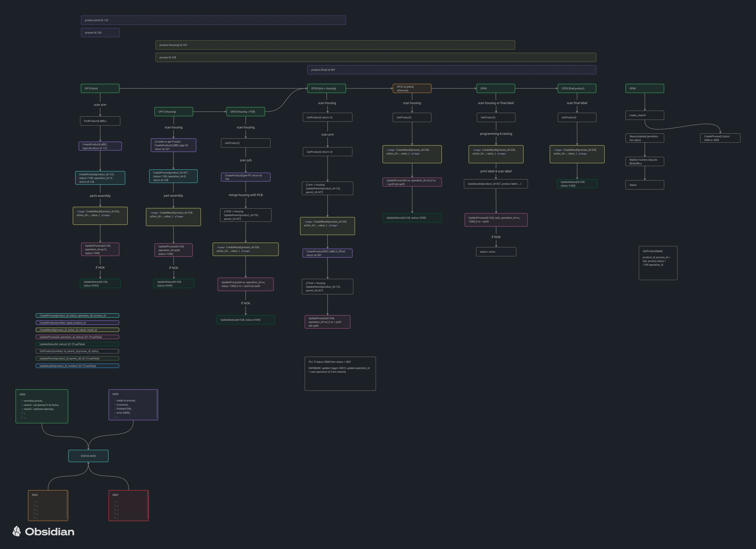756x549 pixels.
Task: Click the OP20 (Housing + PCB) node
Action: (x=245, y=112)
